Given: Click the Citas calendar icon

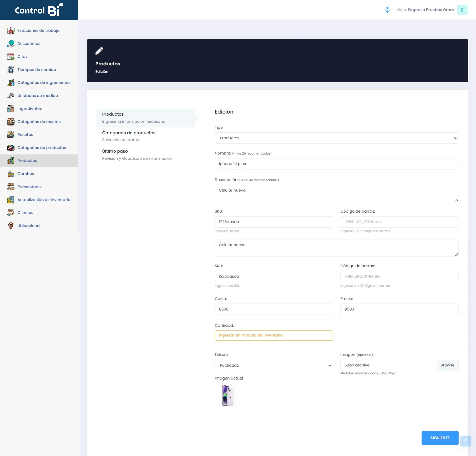Looking at the screenshot, I should coord(11,56).
